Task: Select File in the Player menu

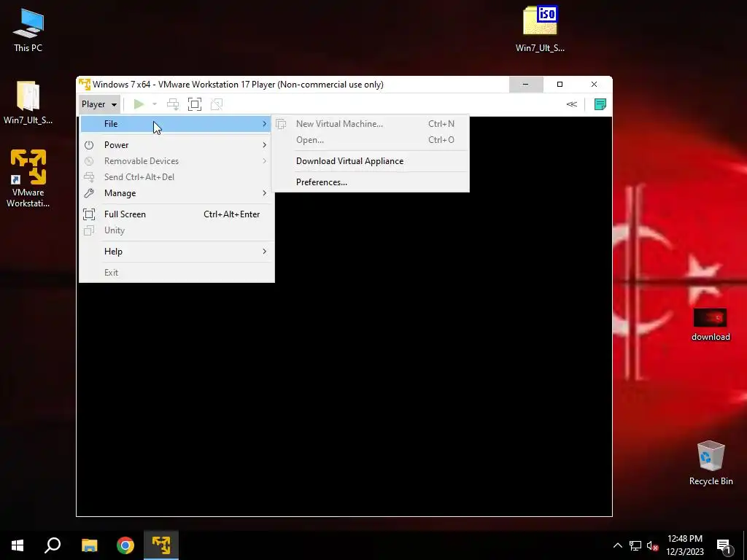Action: 177,124
